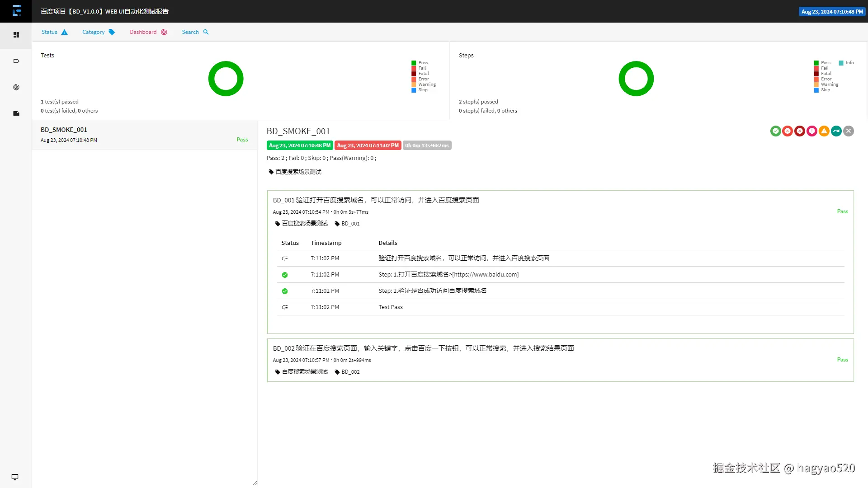Open the category tag view in sidebar
This screenshot has width=868, height=488.
16,61
